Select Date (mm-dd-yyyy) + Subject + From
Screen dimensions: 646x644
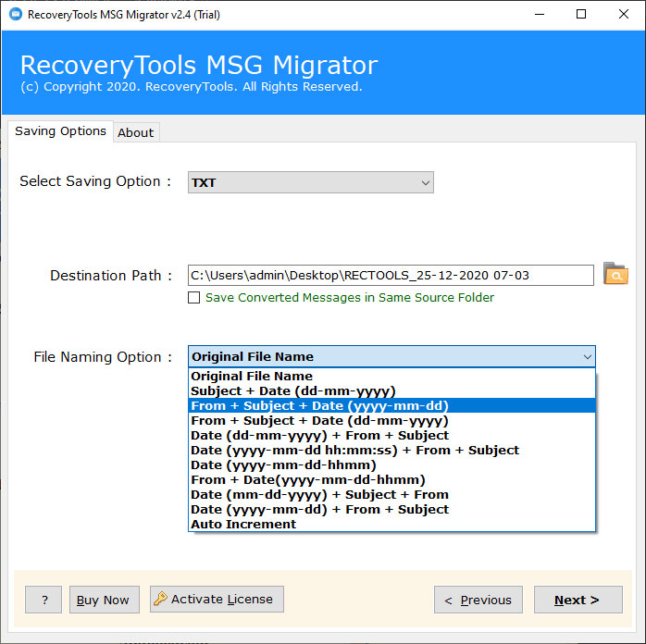pos(391,494)
